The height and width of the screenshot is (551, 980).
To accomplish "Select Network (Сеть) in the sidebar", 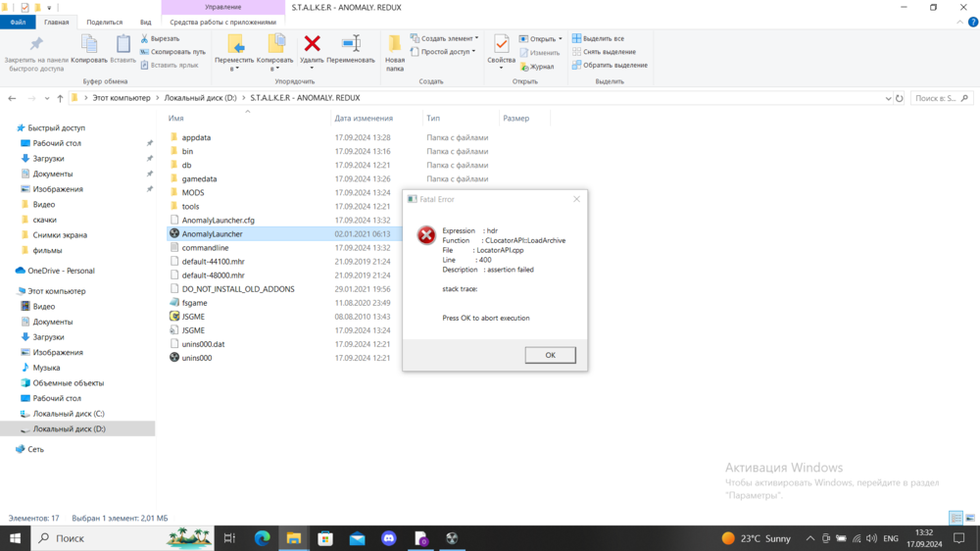I will 35,449.
